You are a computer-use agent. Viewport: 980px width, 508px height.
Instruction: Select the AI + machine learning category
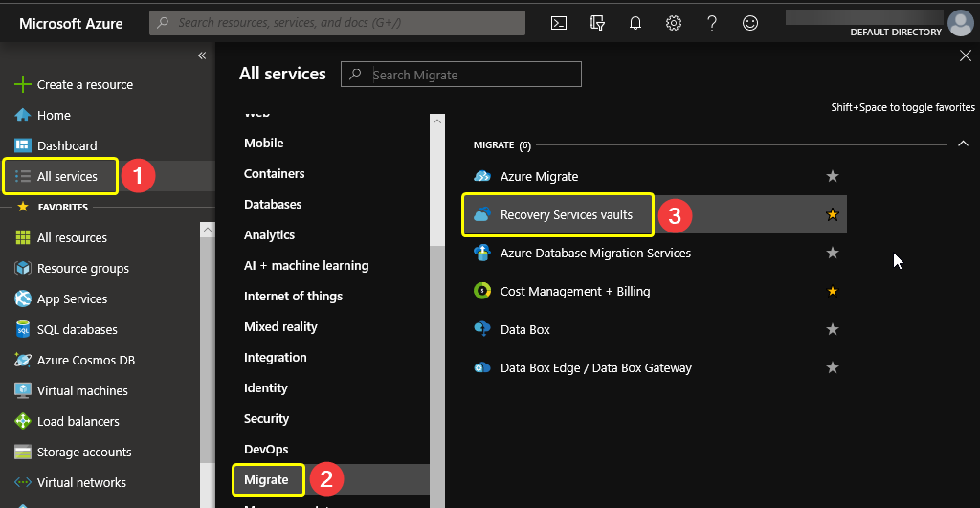[x=306, y=266]
